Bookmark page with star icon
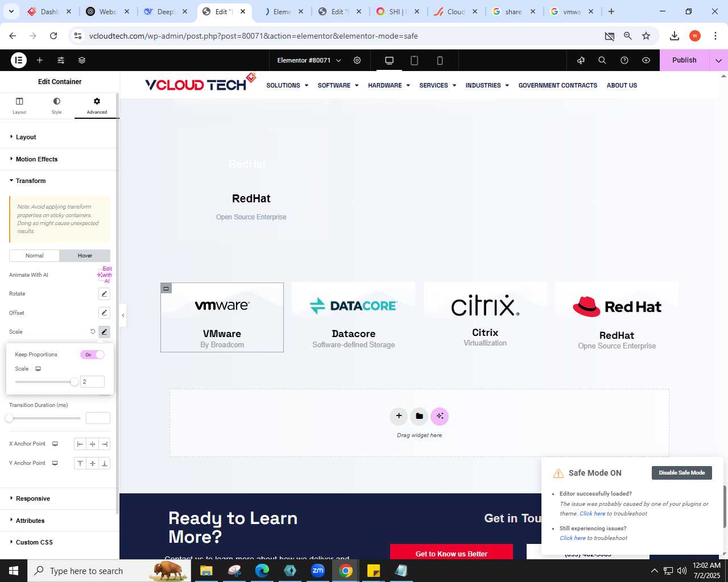Screen dimensions: 728x582 646,36
